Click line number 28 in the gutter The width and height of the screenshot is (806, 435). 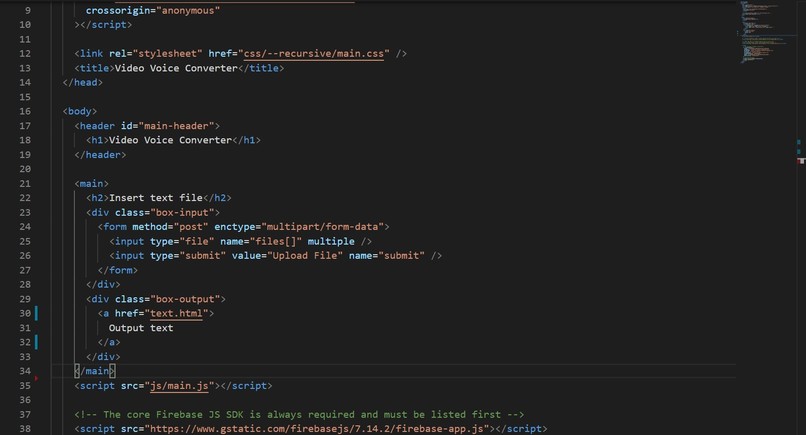tap(25, 284)
